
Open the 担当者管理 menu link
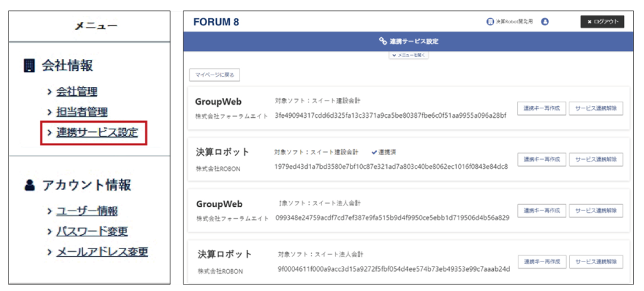pyautogui.click(x=82, y=111)
